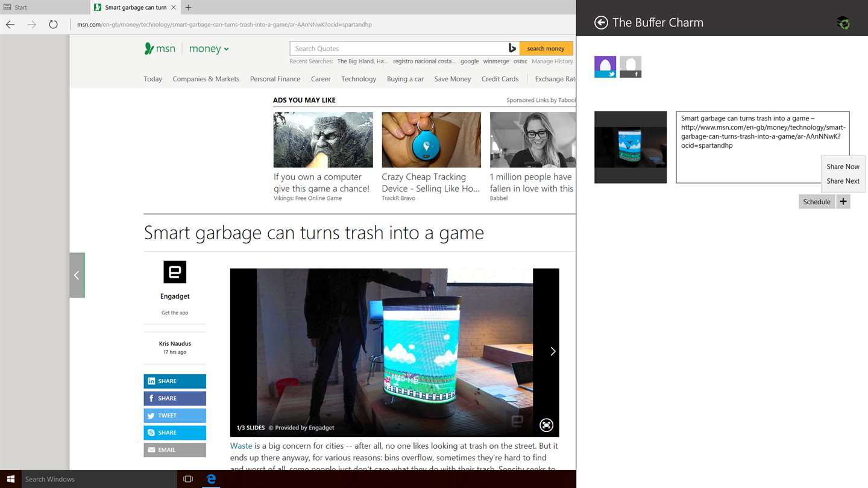The width and height of the screenshot is (868, 488).
Task: Share article on Facebook
Action: pos(175,398)
